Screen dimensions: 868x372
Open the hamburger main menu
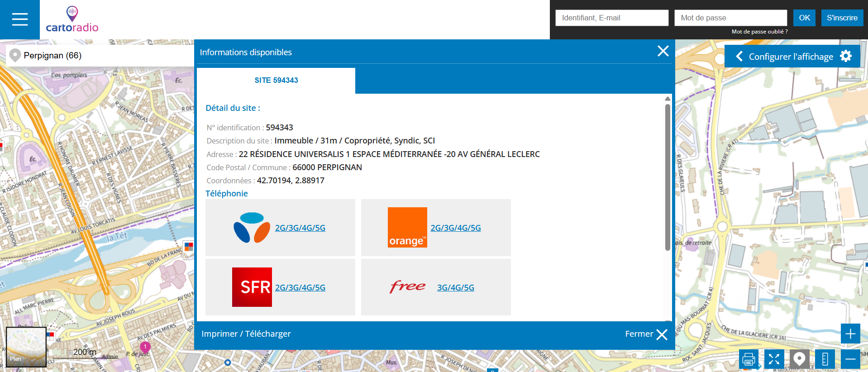point(20,19)
